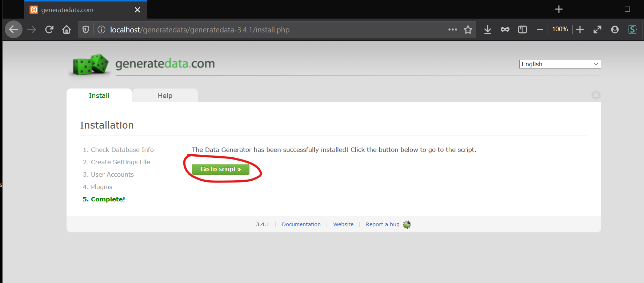Open the browser home page icon
This screenshot has height=283, width=644.
(67, 30)
